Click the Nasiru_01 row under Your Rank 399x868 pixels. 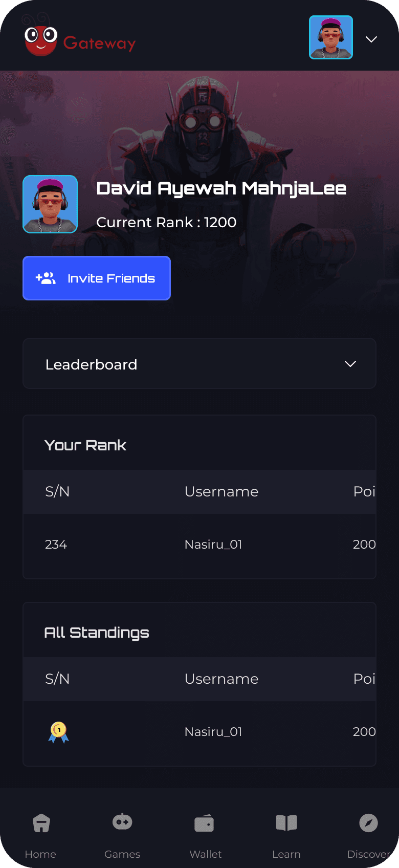point(199,545)
